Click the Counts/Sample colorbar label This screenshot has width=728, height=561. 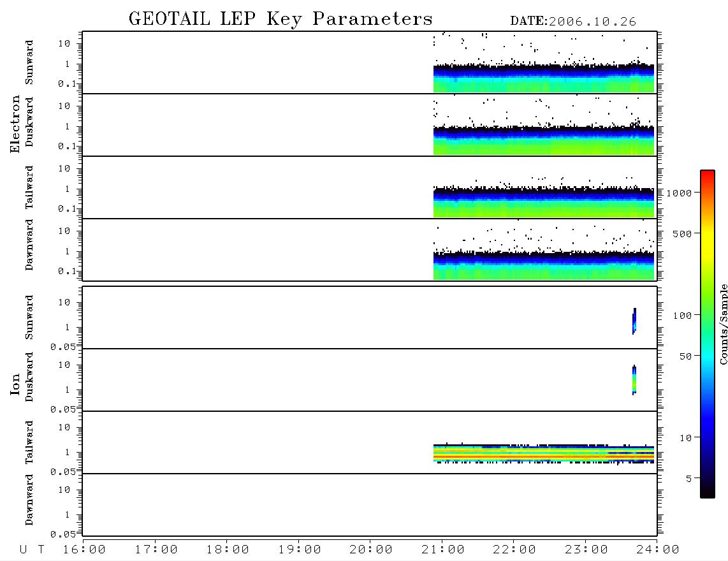tap(723, 324)
